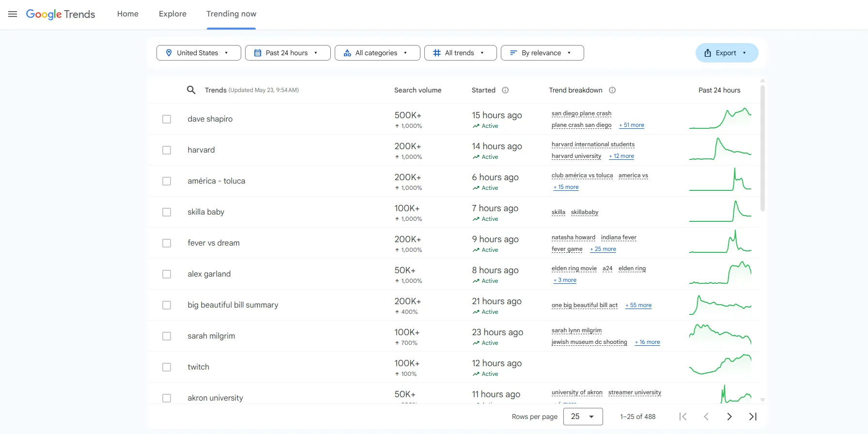Select the dave shapiro row checkbox
This screenshot has width=868, height=434.
(x=167, y=119)
